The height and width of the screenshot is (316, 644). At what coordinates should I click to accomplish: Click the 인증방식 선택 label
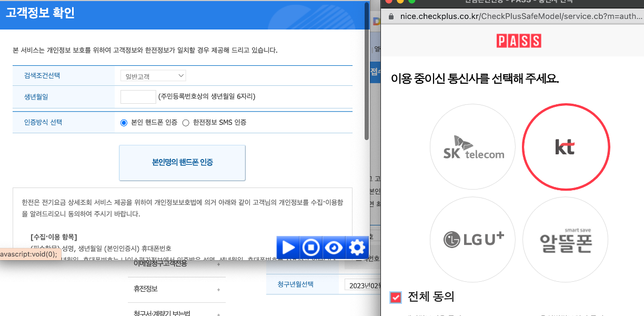[x=43, y=122]
